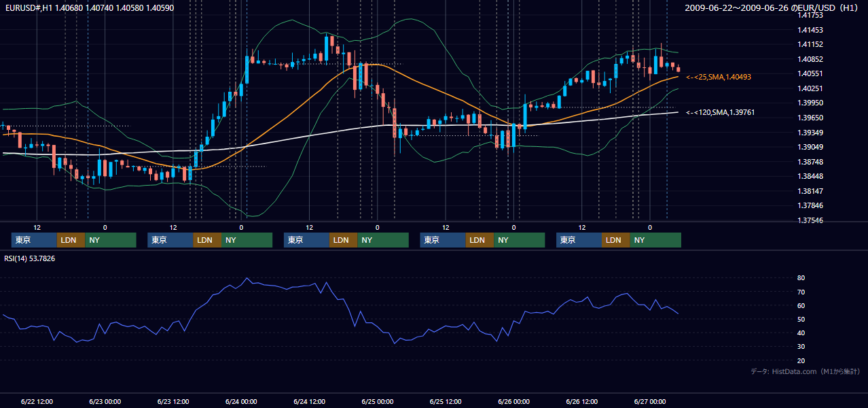Click price axis value 1.41152
868x408 pixels.
(810, 44)
